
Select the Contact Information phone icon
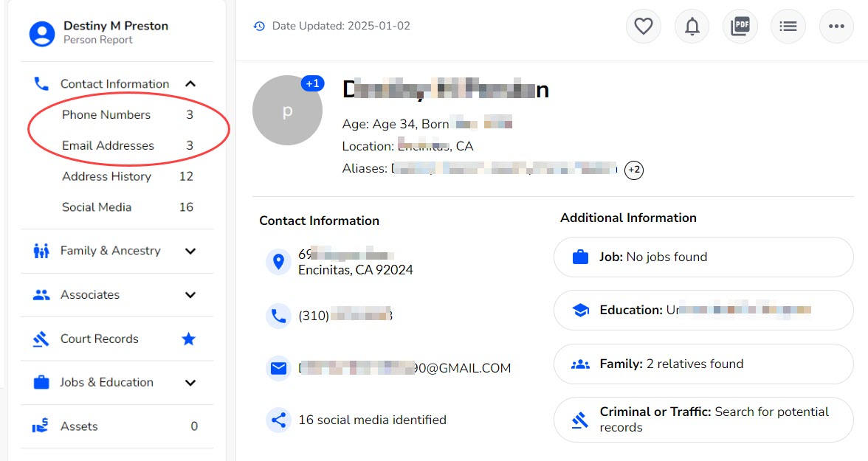click(x=41, y=83)
